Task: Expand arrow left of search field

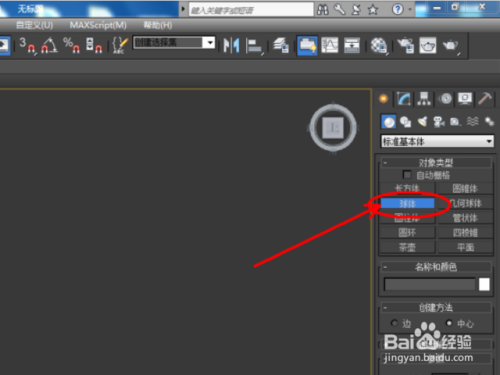Action: coord(183,9)
